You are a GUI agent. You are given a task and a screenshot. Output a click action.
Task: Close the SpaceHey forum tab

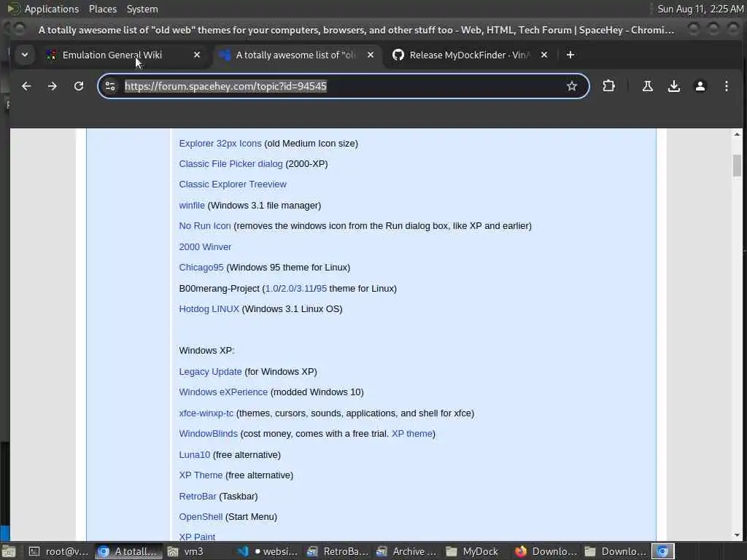[x=370, y=55]
